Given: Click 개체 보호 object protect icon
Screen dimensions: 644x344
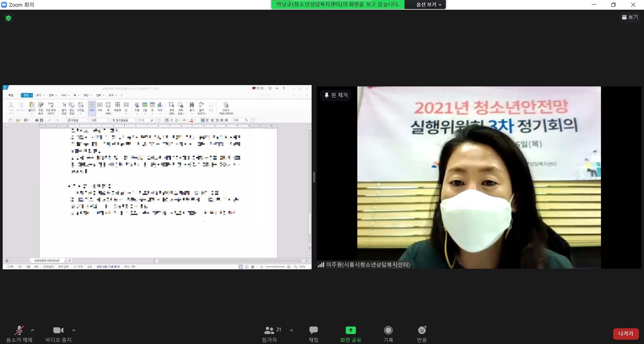Looking at the screenshot, I should coord(180,108).
